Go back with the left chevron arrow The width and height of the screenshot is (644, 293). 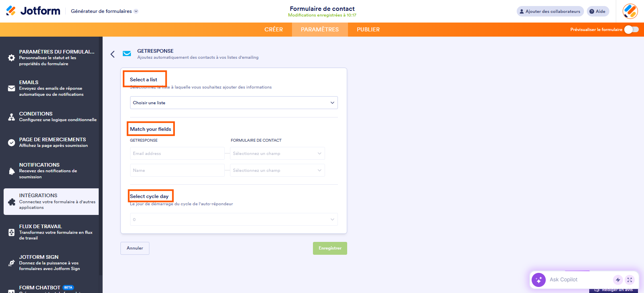coord(112,54)
